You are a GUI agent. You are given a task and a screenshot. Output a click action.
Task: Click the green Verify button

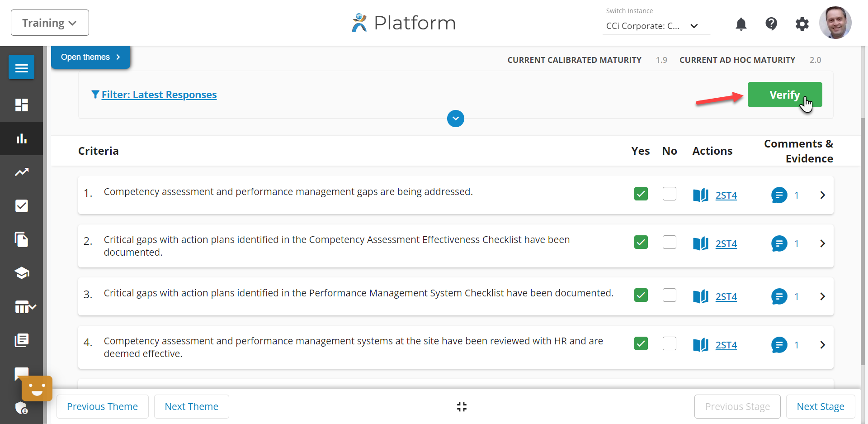784,95
